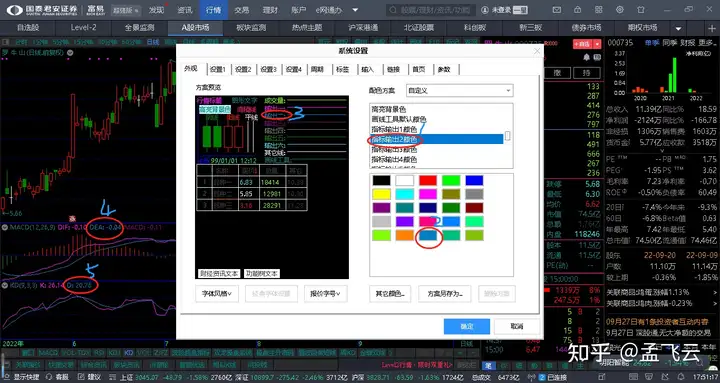The height and width of the screenshot is (383, 720).
Task: Click the 确定 button
Action: tap(467, 326)
